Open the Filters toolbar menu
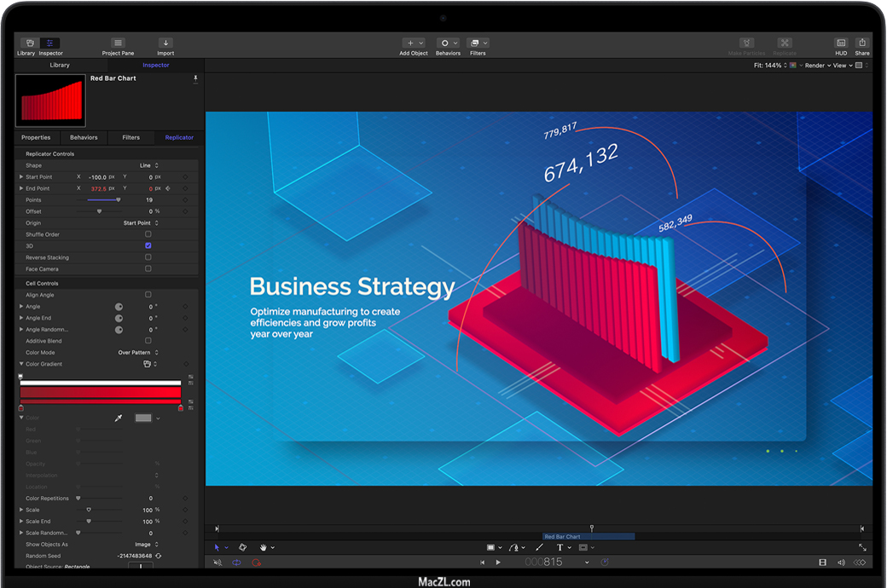The height and width of the screenshot is (588, 887). pyautogui.click(x=478, y=43)
